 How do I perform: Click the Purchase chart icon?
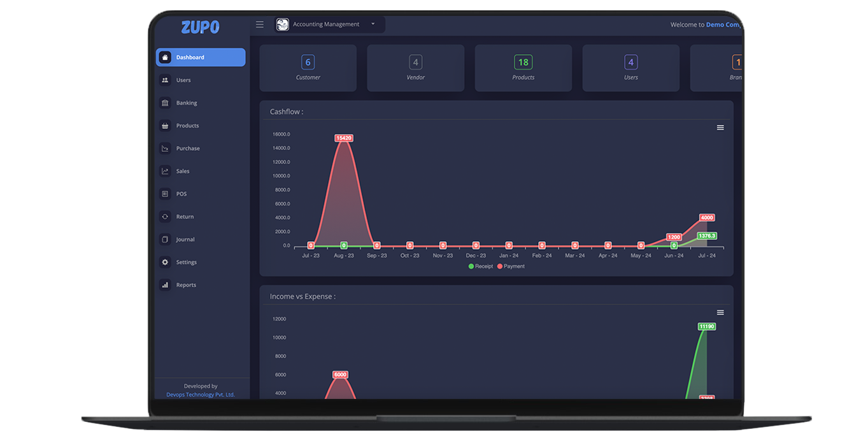click(165, 148)
